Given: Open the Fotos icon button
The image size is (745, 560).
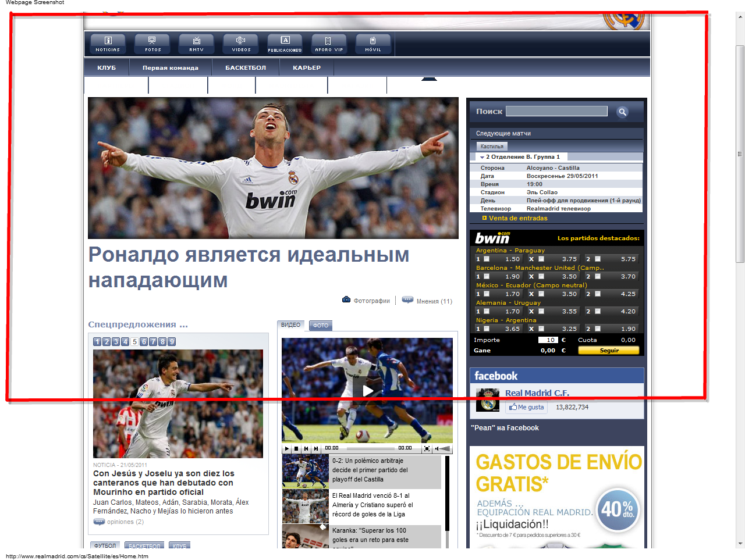Looking at the screenshot, I should point(152,44).
